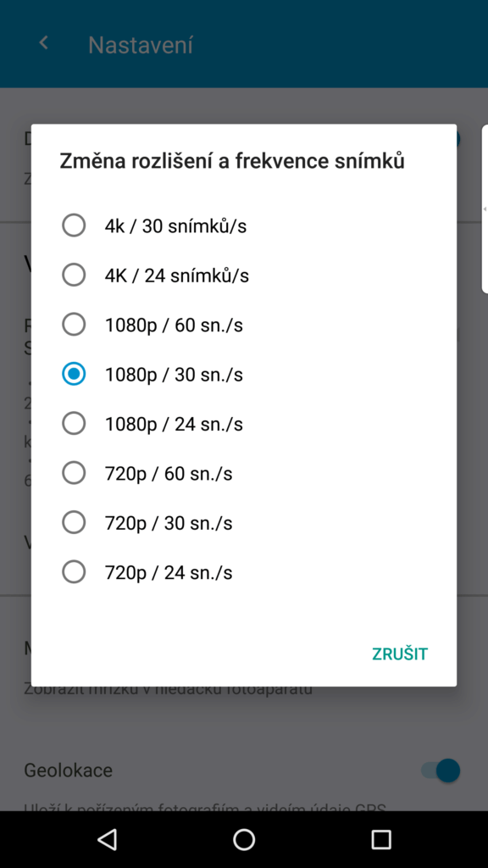Select the 720p / 24 sn./s radio button
The image size is (488, 868).
(x=74, y=572)
